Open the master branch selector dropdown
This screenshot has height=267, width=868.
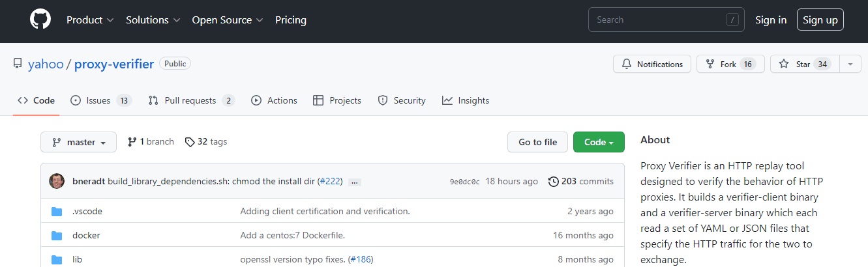coord(78,142)
